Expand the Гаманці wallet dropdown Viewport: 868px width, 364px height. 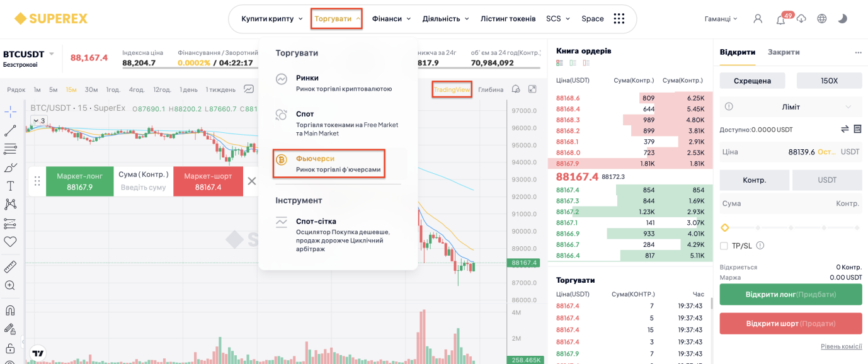coord(721,19)
